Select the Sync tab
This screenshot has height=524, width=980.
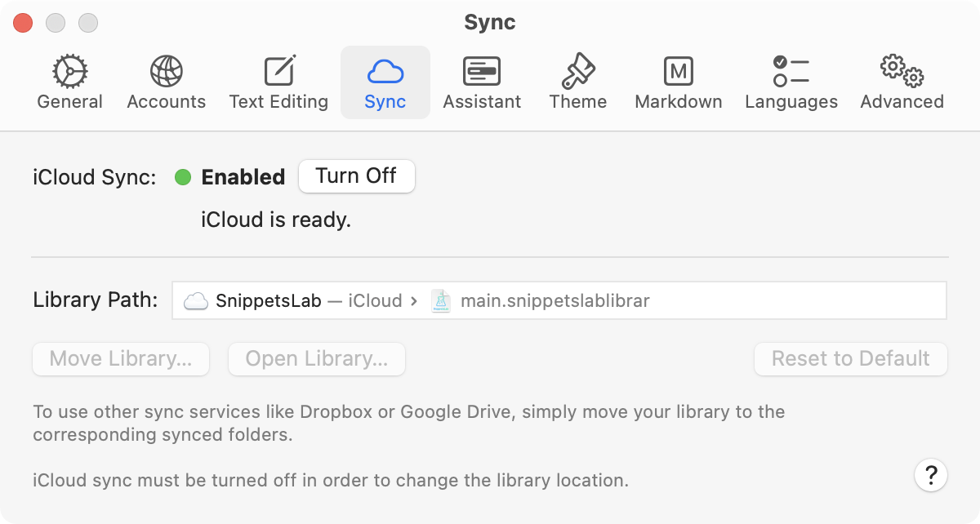click(x=385, y=82)
